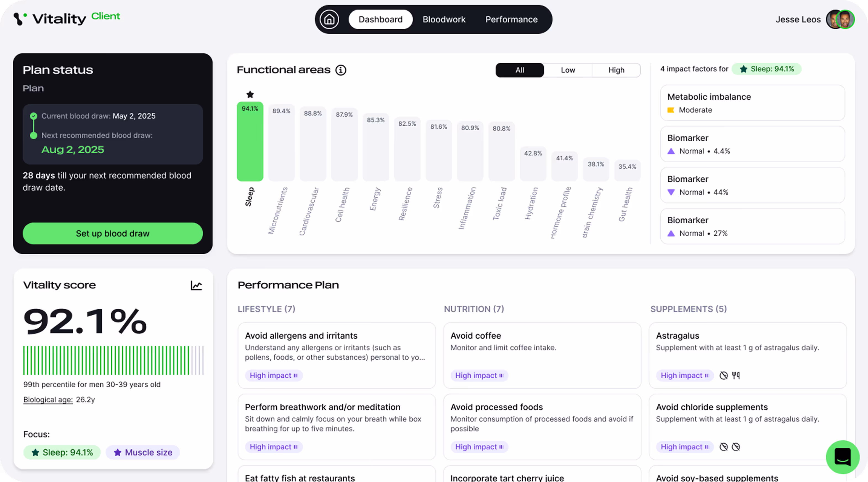The height and width of the screenshot is (482, 868).
Task: Click the Jesse Leos user name
Action: (x=798, y=20)
